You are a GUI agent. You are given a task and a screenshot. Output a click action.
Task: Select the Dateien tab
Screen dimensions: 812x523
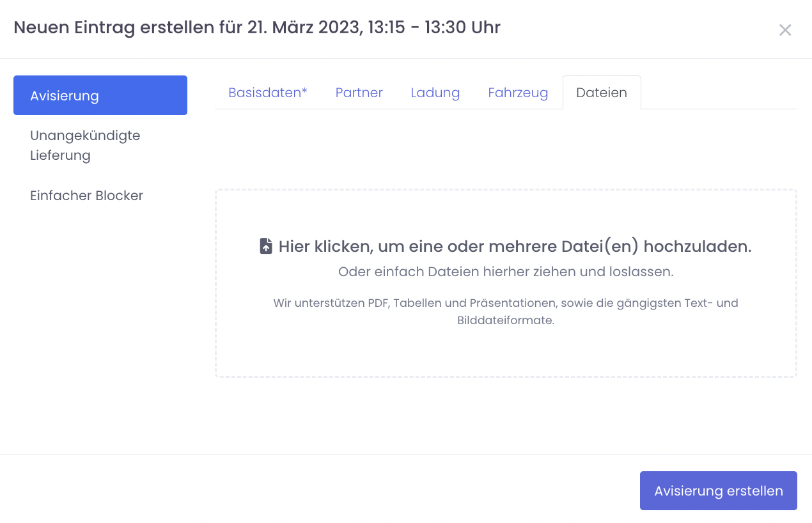[x=601, y=93]
